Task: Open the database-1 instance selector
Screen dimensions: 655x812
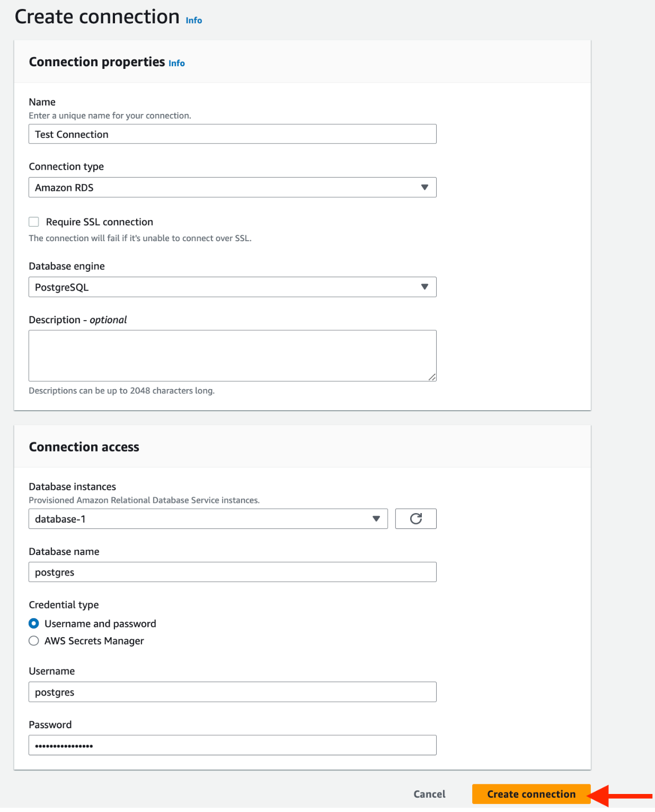Action: coord(207,518)
